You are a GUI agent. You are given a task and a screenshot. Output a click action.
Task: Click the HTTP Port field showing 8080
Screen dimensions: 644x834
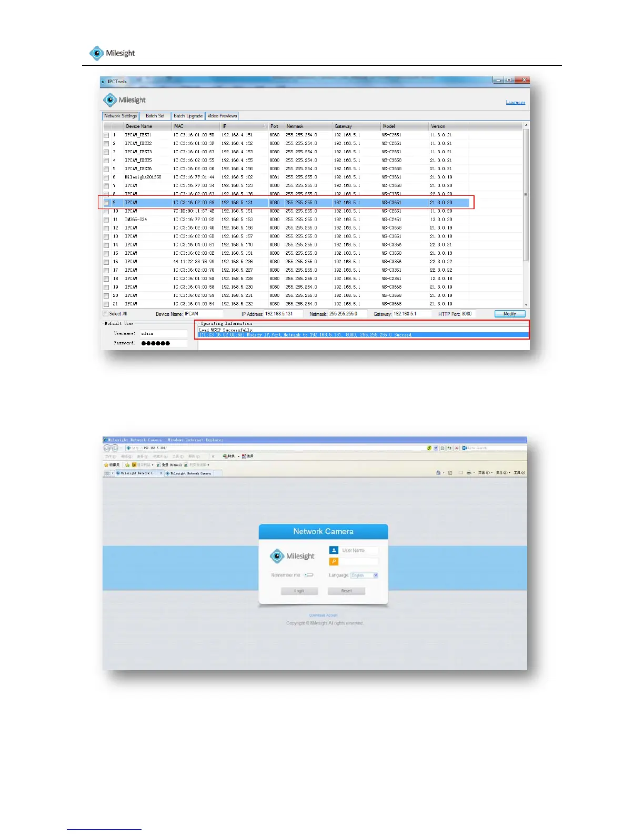(468, 314)
